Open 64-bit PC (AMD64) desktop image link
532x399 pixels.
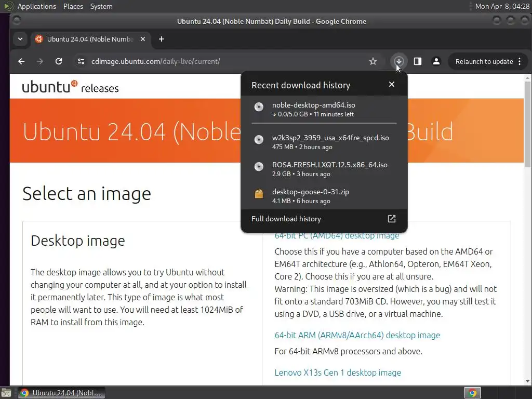(x=337, y=236)
